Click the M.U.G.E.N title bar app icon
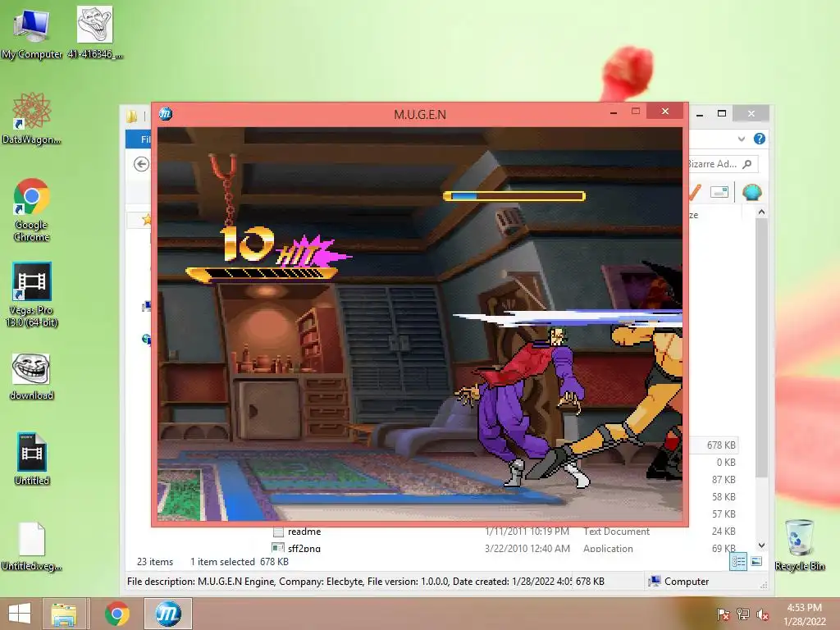The image size is (840, 630). click(166, 113)
